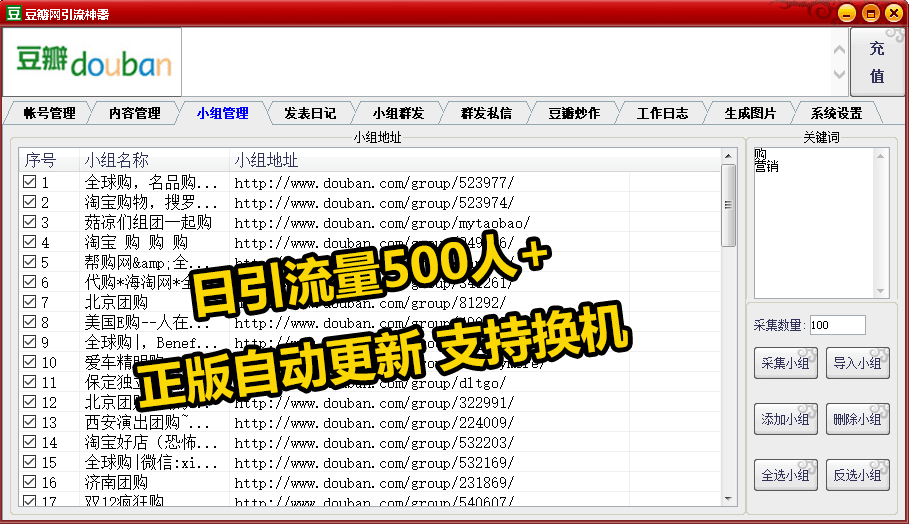This screenshot has height=524, width=909.
Task: Select group URL ending group/231869/
Action: click(x=374, y=483)
